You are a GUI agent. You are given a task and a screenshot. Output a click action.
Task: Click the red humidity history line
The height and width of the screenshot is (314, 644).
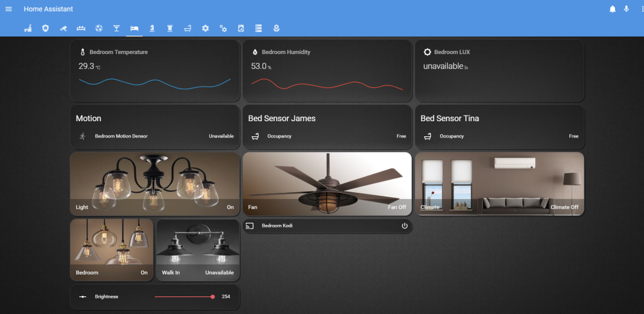[x=327, y=84]
